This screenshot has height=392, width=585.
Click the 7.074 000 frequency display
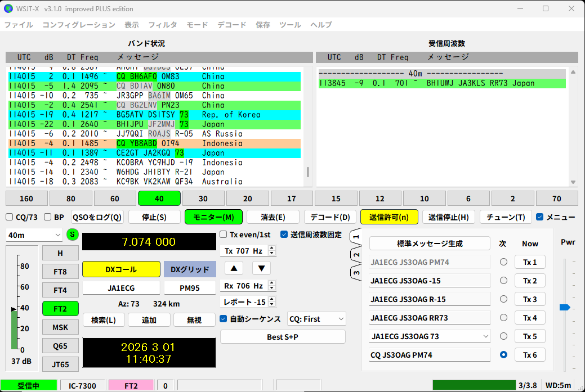tap(149, 242)
